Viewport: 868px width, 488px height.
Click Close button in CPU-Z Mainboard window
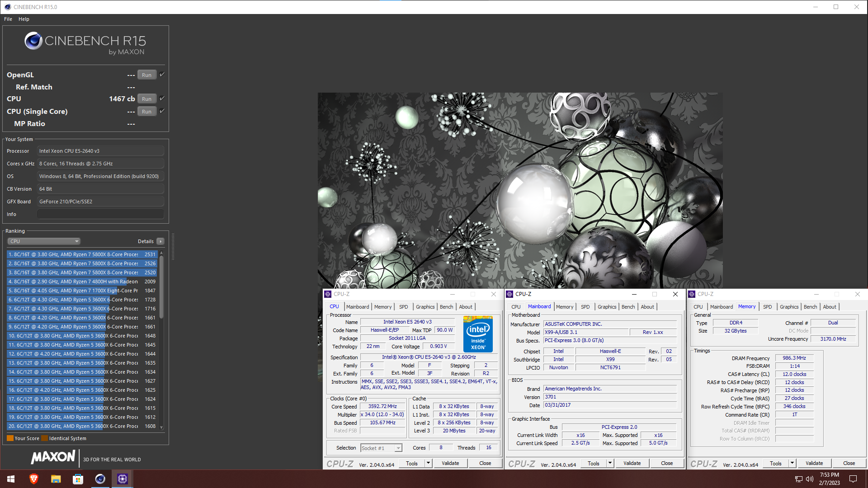click(x=667, y=463)
